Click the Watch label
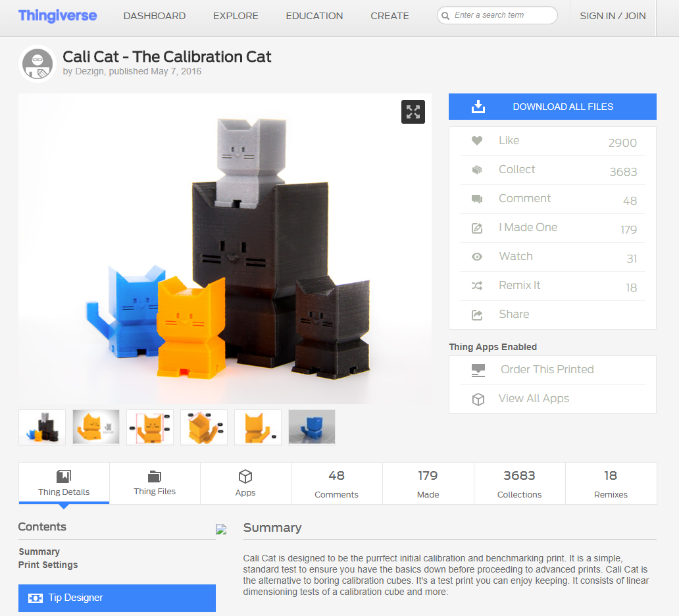 pyautogui.click(x=516, y=257)
